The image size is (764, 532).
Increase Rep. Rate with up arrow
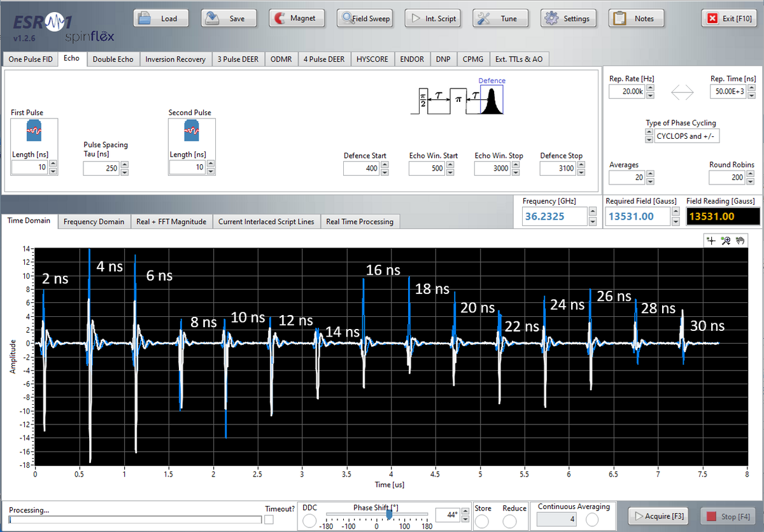pyautogui.click(x=649, y=88)
